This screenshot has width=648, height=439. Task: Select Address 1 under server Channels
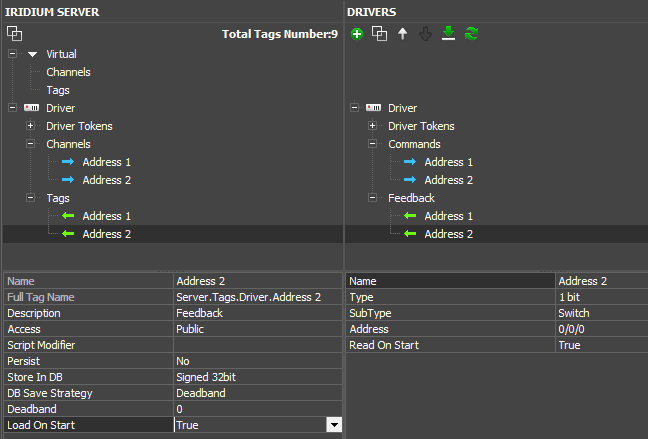click(x=106, y=162)
